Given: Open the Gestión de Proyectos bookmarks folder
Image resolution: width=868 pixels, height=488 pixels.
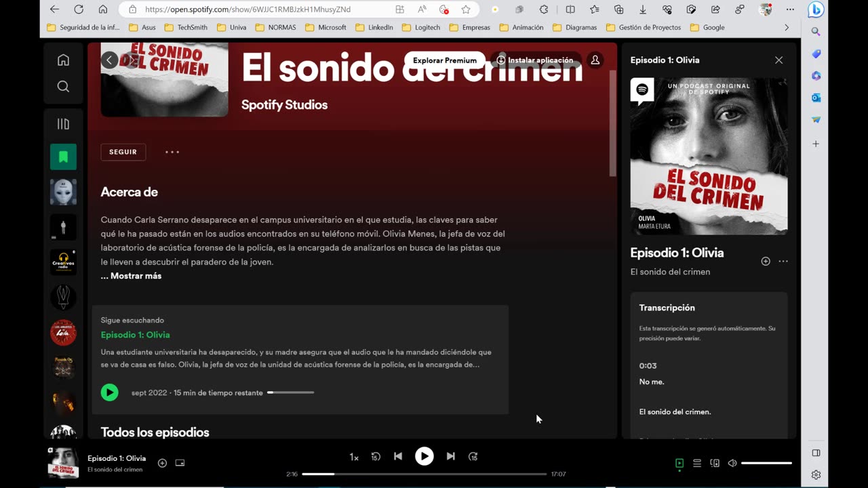Looking at the screenshot, I should point(644,28).
